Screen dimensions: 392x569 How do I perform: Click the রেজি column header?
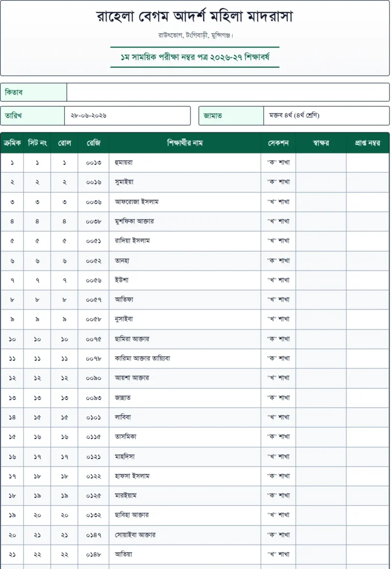coord(93,143)
